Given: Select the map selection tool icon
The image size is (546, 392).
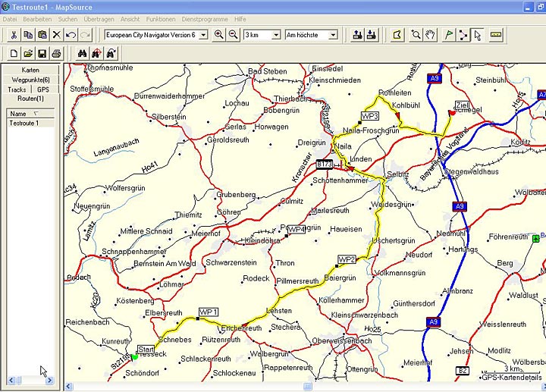Looking at the screenshot, I should 397,35.
